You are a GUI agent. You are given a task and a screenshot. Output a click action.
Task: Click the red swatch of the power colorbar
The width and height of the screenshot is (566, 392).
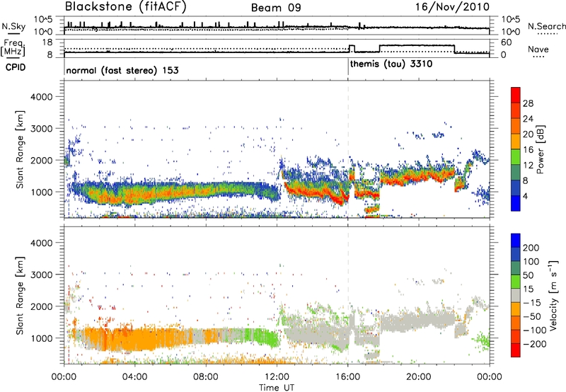coord(516,96)
